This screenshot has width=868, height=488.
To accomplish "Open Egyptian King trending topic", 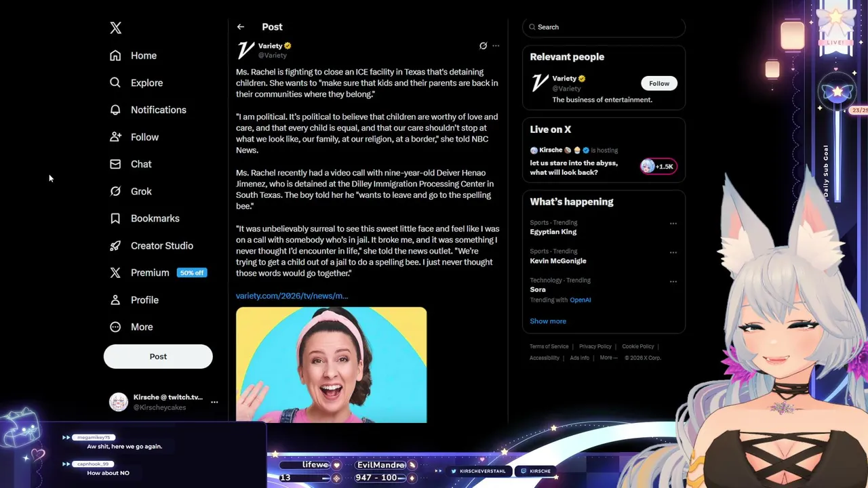I will [x=553, y=232].
